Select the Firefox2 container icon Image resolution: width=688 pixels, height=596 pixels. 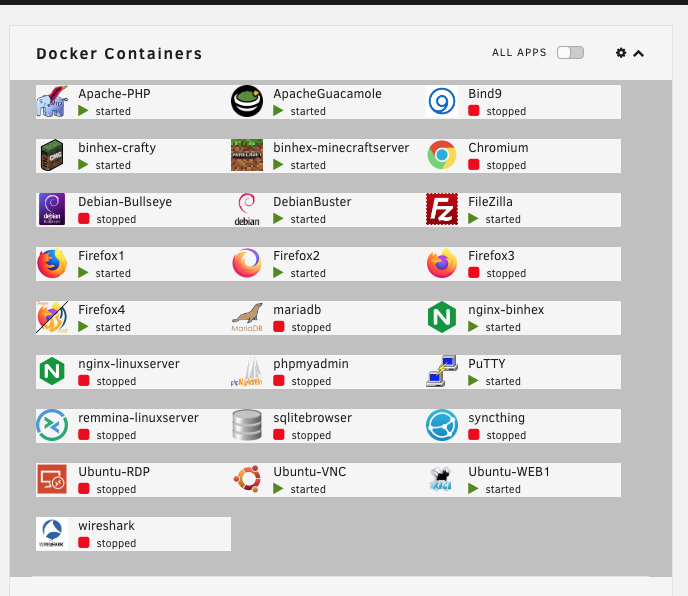point(247,263)
